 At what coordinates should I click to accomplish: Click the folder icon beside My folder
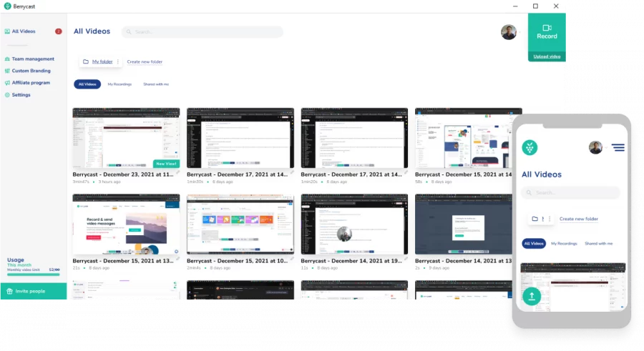(86, 61)
